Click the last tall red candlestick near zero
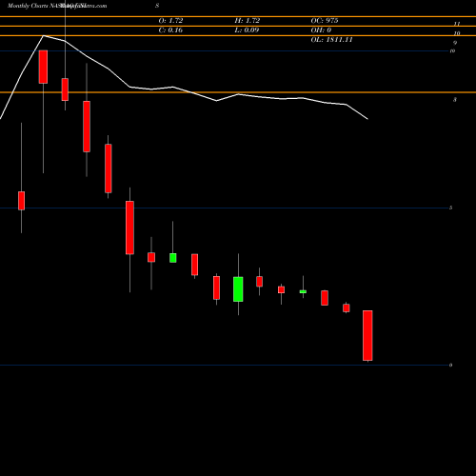Screen dimensions: 476x476 (367, 335)
